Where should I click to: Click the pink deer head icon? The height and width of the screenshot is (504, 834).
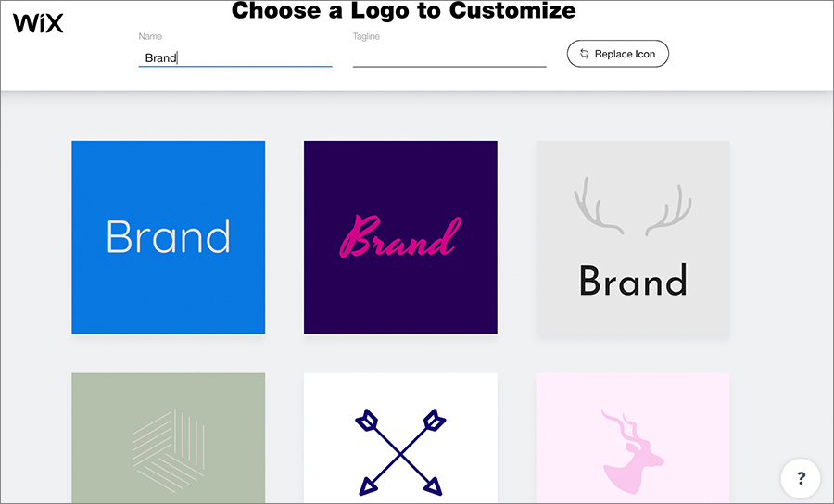click(632, 451)
